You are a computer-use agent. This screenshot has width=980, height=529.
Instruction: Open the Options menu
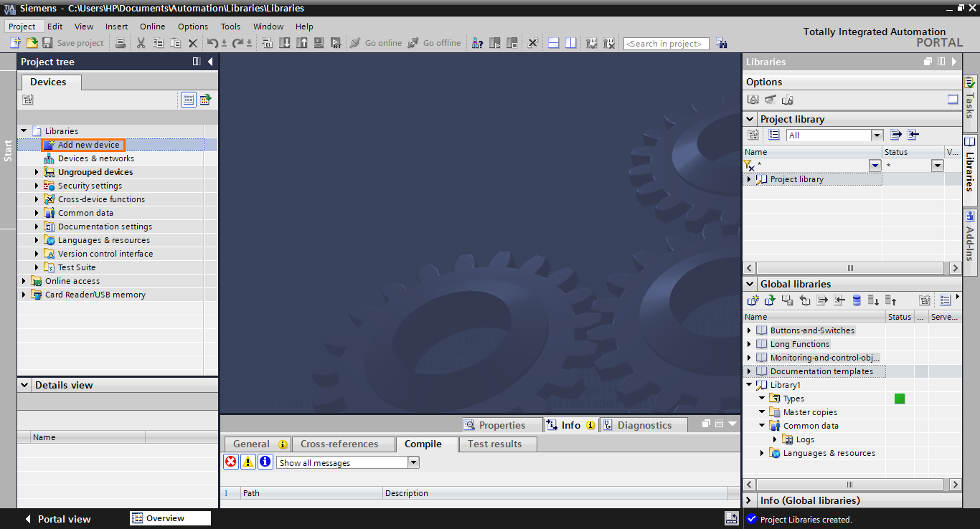pyautogui.click(x=192, y=27)
